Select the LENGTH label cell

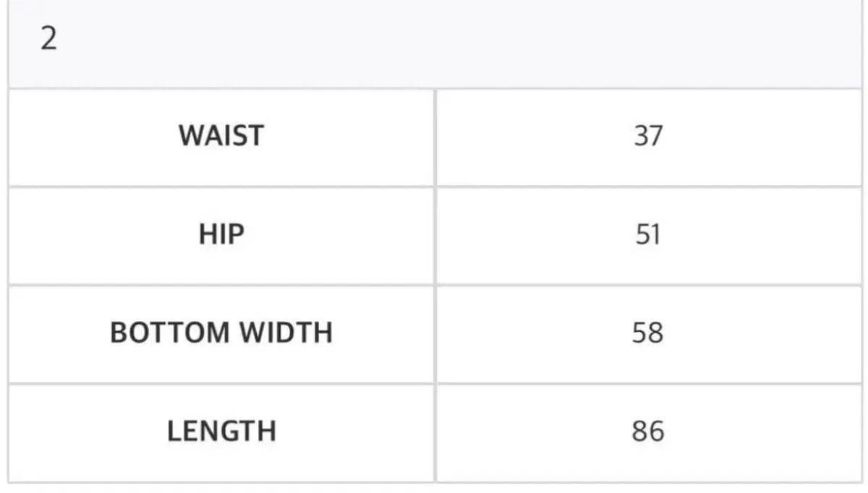coord(221,431)
